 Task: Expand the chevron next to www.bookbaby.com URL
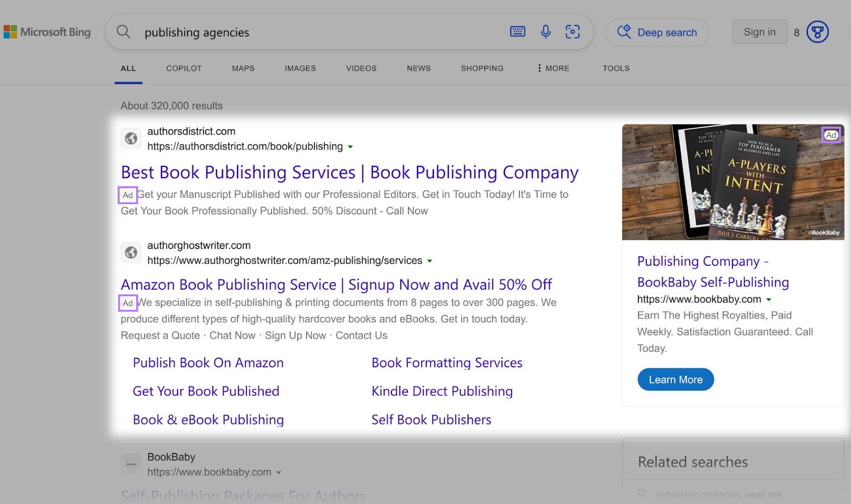(x=769, y=299)
